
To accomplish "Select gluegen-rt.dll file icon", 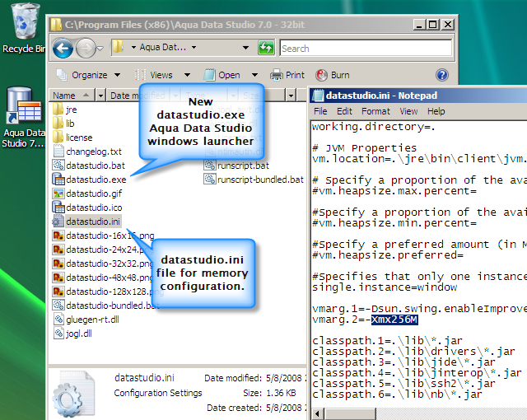I will click(58, 320).
